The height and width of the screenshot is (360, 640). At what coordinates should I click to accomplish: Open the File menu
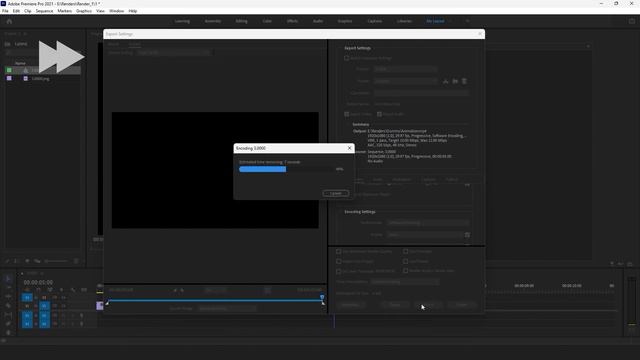pos(5,11)
